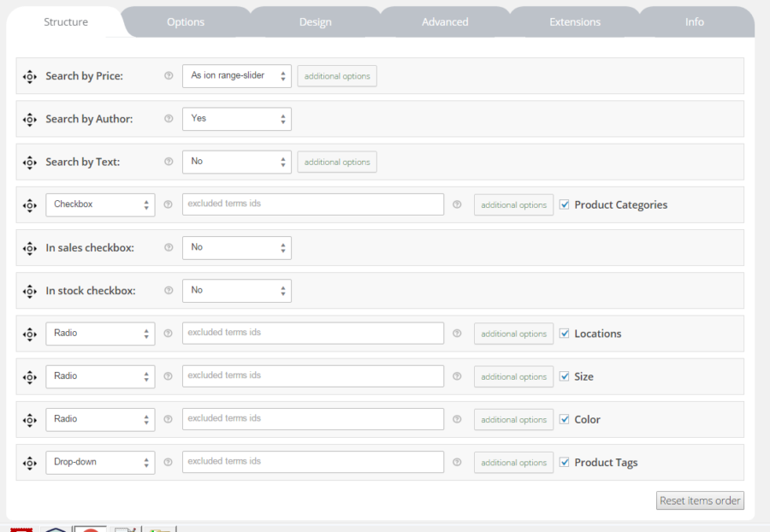Click the move handle beside Search by Price
770x532 pixels.
29,75
